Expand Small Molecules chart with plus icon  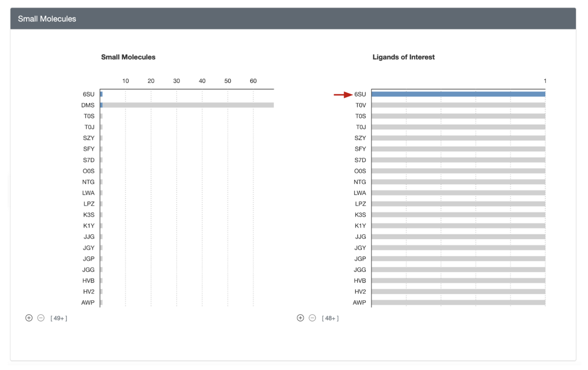[x=29, y=318]
